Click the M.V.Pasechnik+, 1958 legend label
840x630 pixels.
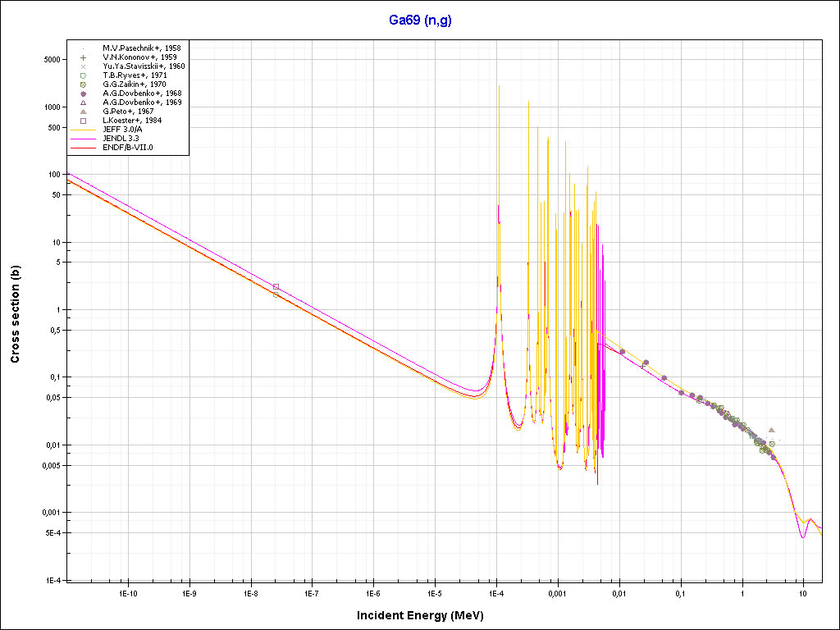(142, 48)
